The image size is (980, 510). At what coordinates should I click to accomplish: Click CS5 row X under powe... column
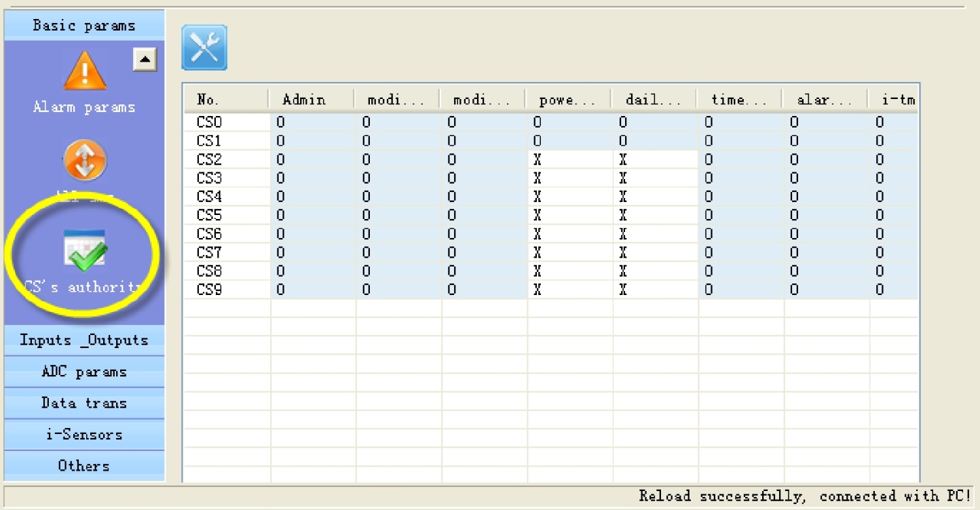[537, 216]
